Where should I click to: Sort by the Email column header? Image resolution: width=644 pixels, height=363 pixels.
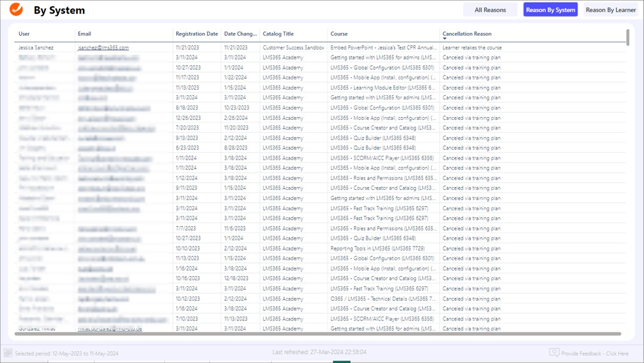84,34
